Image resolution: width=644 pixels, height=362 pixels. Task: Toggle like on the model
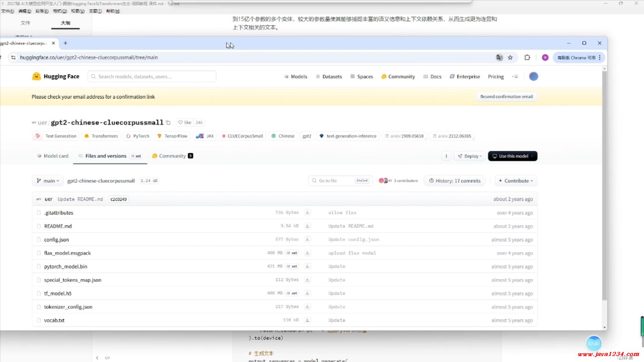(185, 123)
